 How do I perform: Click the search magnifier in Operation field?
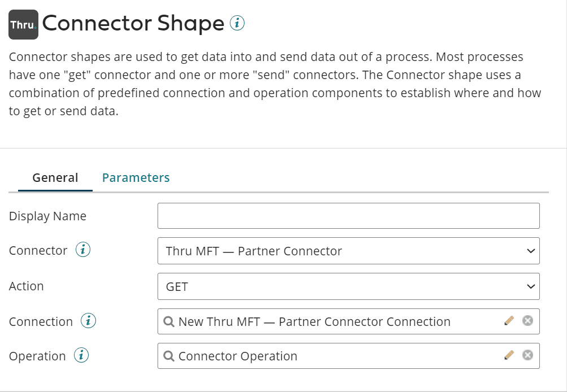coord(168,356)
